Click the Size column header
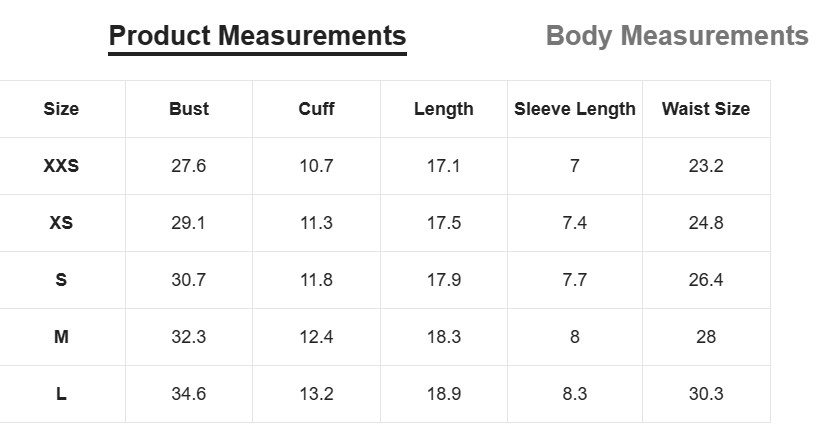Image resolution: width=823 pixels, height=438 pixels. pyautogui.click(x=61, y=109)
